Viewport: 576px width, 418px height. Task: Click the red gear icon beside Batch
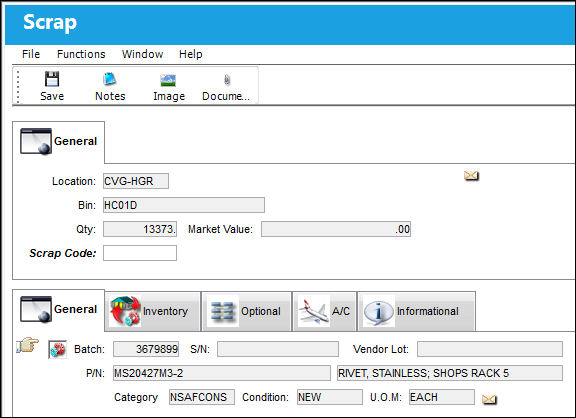pos(58,349)
